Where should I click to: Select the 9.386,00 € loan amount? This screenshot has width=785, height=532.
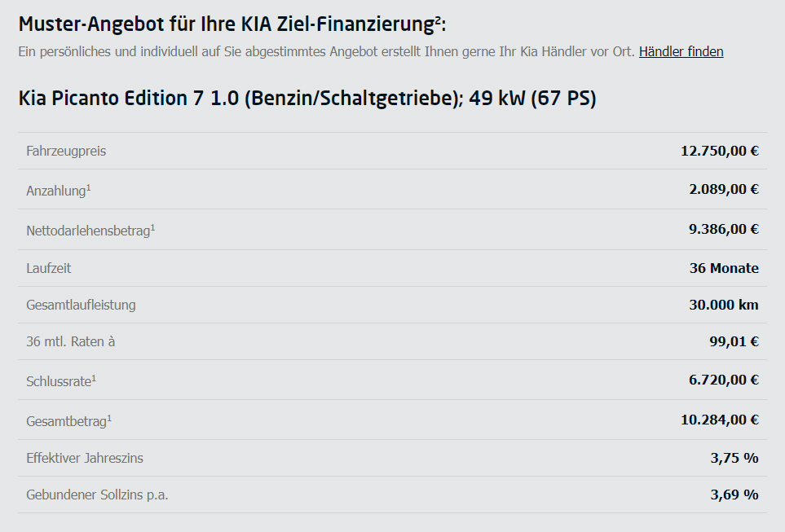723,229
